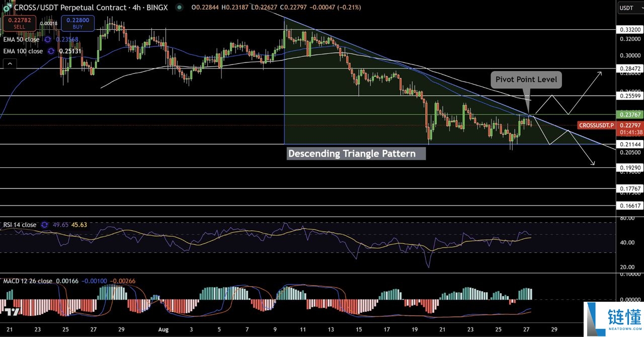The height and width of the screenshot is (337, 644).
Task: Click the green market status dot
Action: tap(180, 8)
